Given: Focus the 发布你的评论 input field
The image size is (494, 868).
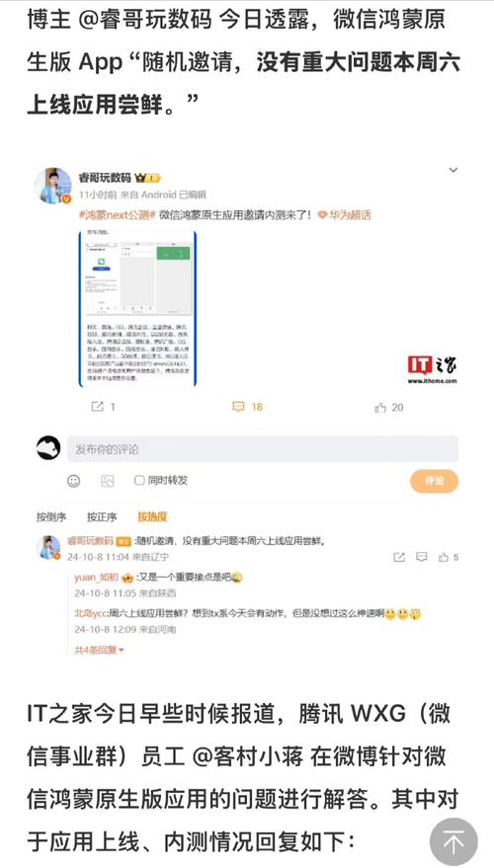Looking at the screenshot, I should pos(263,449).
